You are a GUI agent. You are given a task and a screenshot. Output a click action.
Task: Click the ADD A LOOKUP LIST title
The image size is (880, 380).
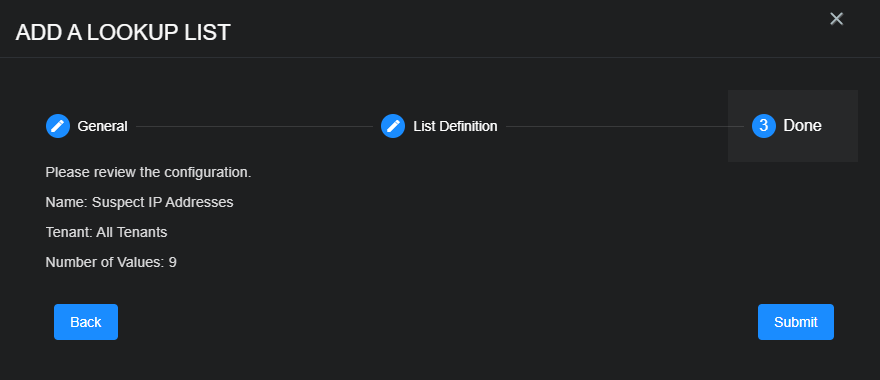click(123, 33)
